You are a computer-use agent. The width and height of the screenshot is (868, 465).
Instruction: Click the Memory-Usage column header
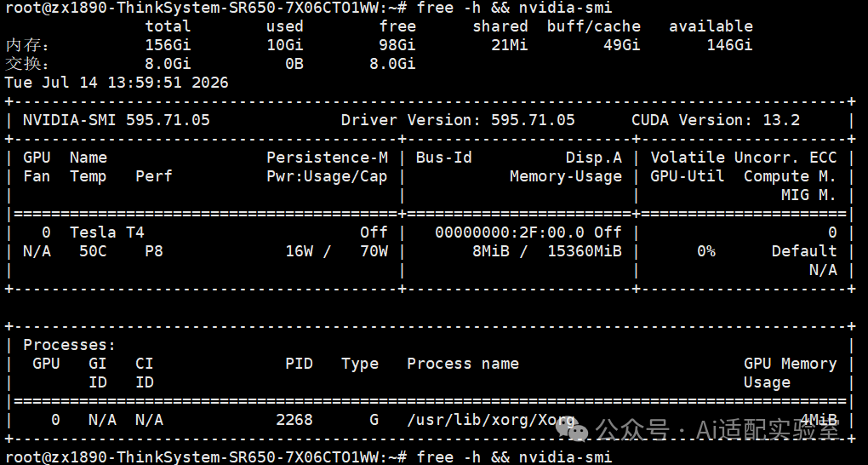tap(566, 176)
